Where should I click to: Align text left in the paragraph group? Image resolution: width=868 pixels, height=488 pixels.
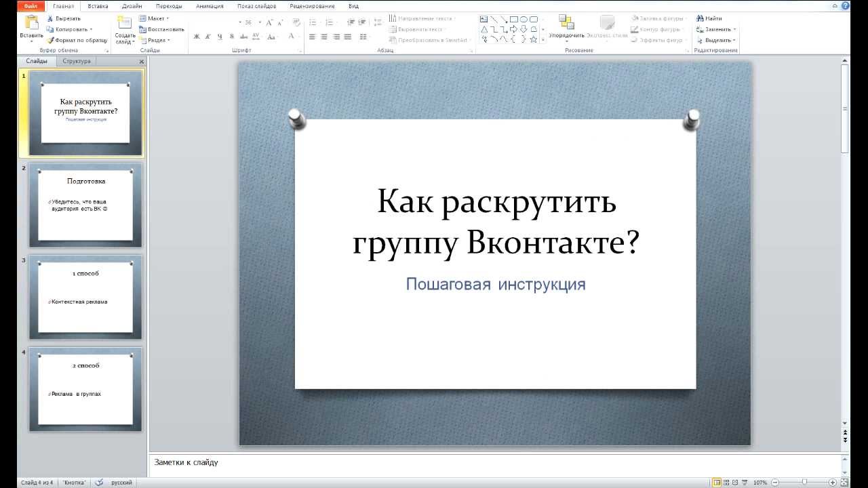(313, 37)
